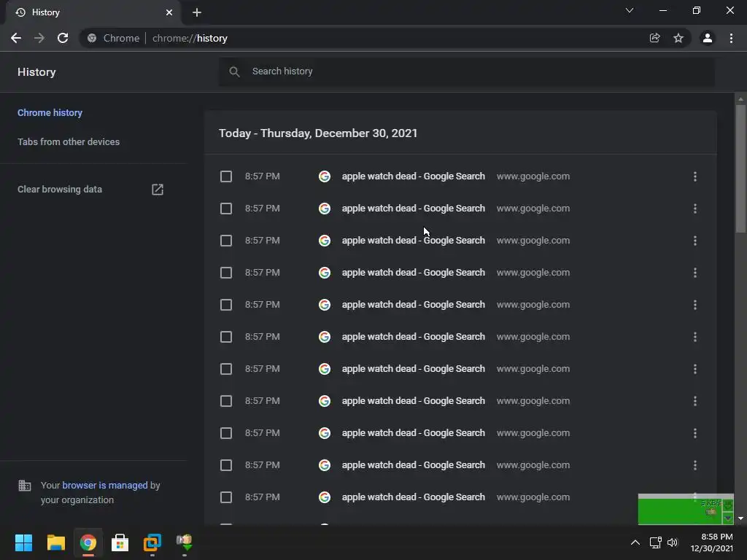Tick the checkbox of the first 8:57 PM entry
This screenshot has width=747, height=560.
pyautogui.click(x=226, y=176)
